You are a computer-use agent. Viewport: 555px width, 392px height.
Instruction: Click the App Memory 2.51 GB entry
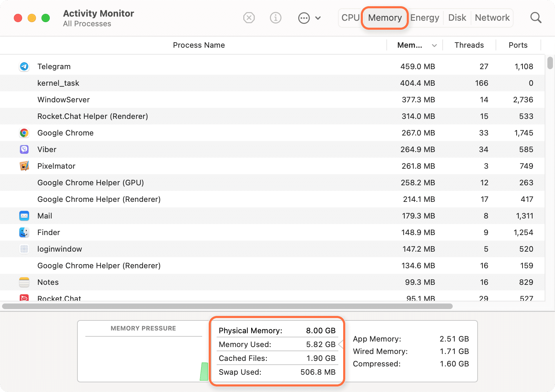[x=411, y=339]
